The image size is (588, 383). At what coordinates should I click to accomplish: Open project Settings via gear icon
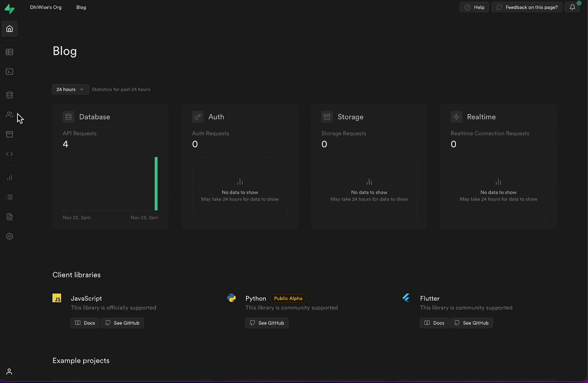click(10, 236)
